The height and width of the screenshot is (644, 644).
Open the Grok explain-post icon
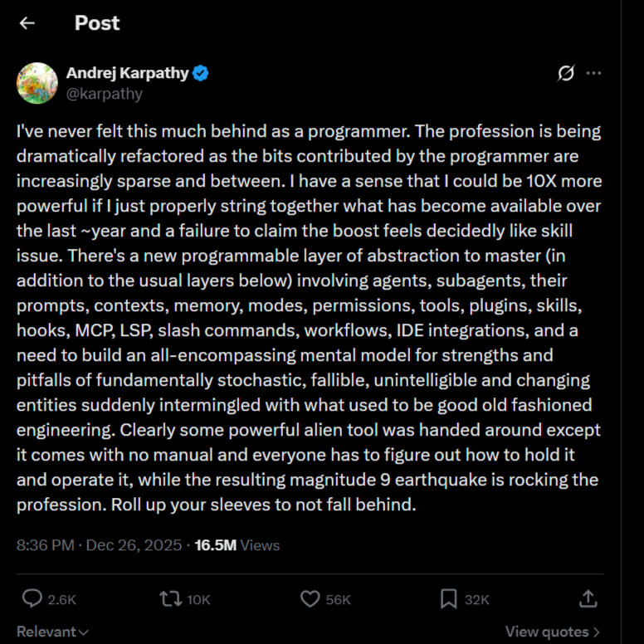(x=565, y=73)
